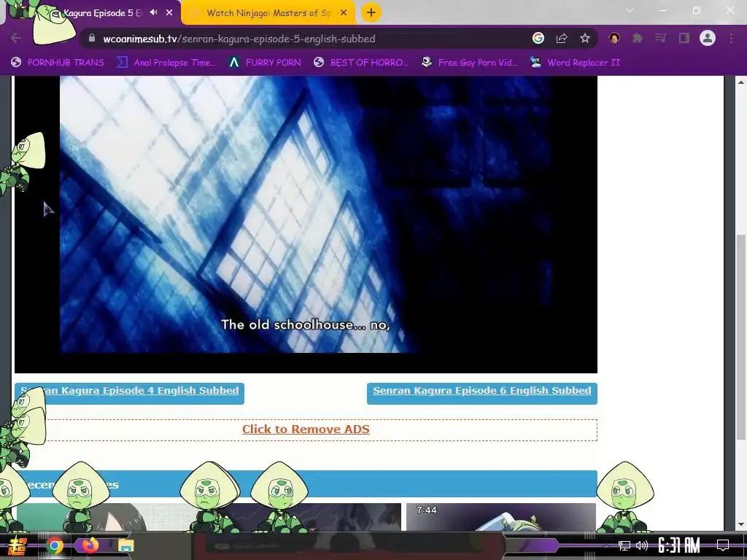Image resolution: width=747 pixels, height=560 pixels.
Task: Switch to the Watch Ninjago tab
Action: (x=268, y=13)
